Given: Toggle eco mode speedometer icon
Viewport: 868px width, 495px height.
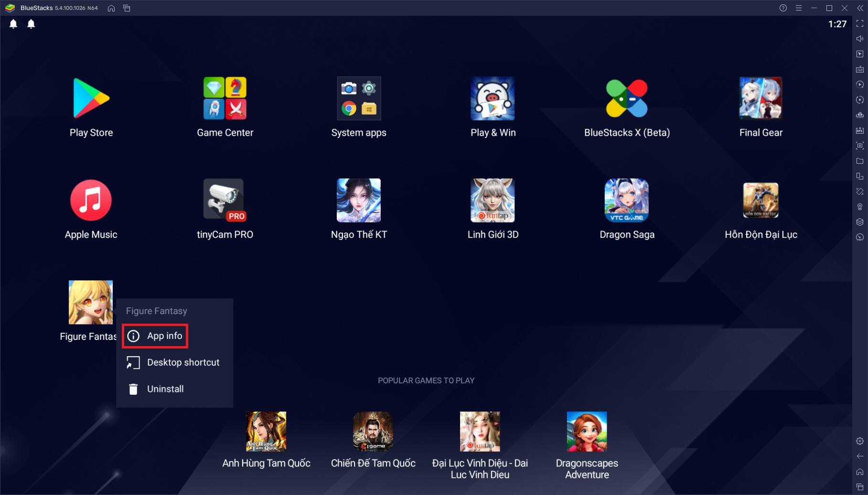Looking at the screenshot, I should (x=860, y=237).
